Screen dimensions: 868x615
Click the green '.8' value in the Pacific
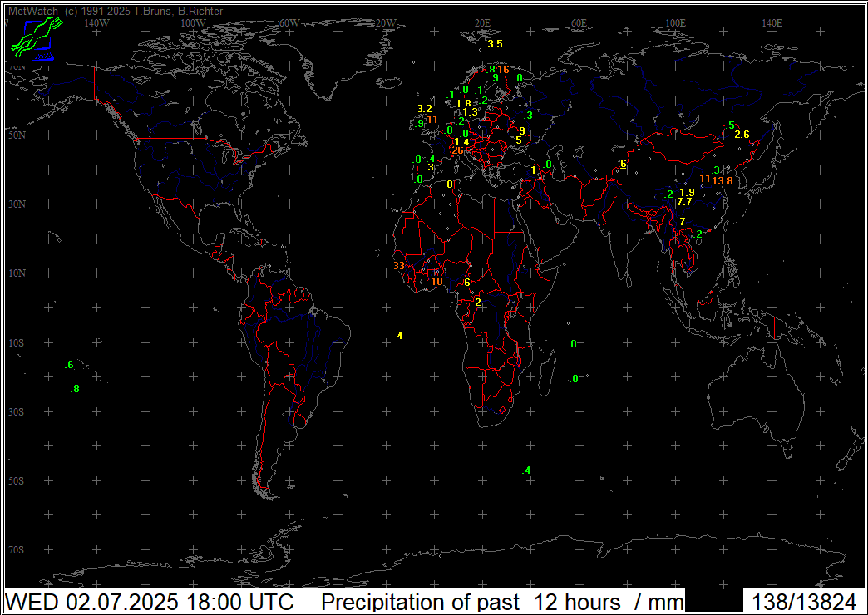(76, 389)
